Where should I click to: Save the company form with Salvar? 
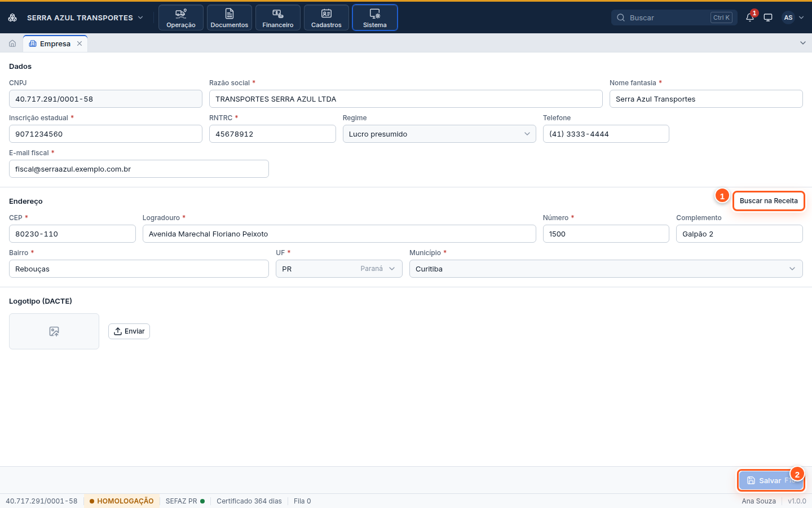(x=771, y=480)
